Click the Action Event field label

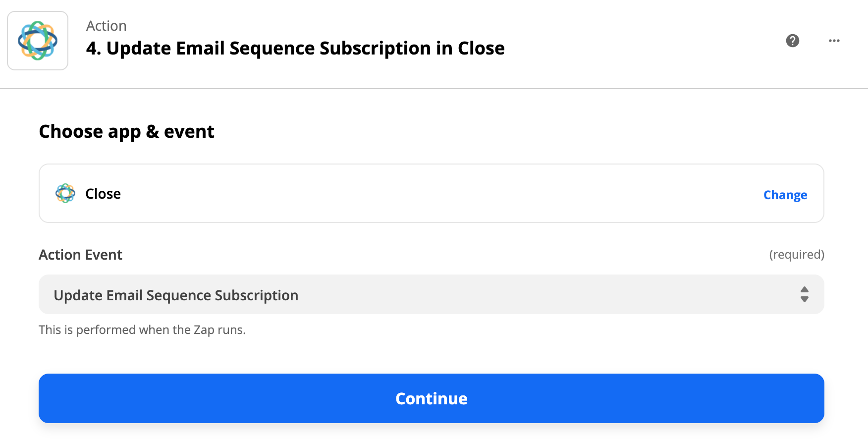coord(80,255)
